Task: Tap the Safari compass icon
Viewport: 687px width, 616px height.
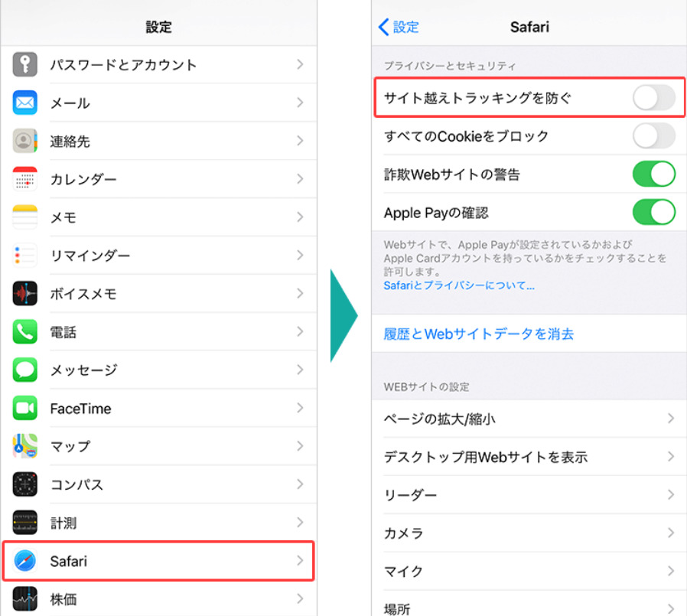Action: coord(25,561)
